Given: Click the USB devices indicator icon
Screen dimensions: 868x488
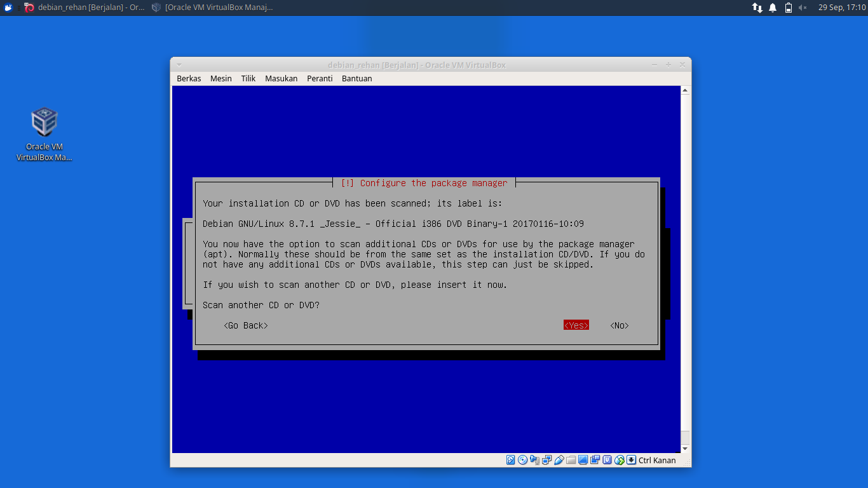Looking at the screenshot, I should coord(559,460).
